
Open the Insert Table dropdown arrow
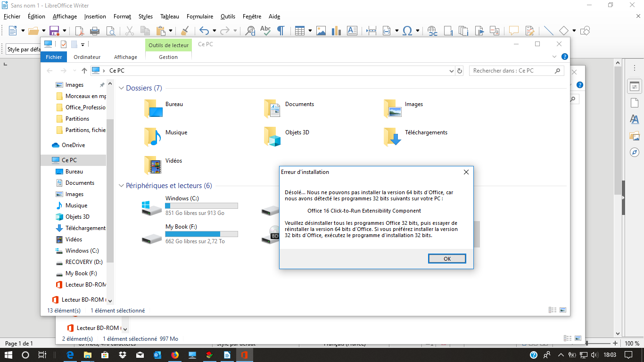click(x=310, y=31)
